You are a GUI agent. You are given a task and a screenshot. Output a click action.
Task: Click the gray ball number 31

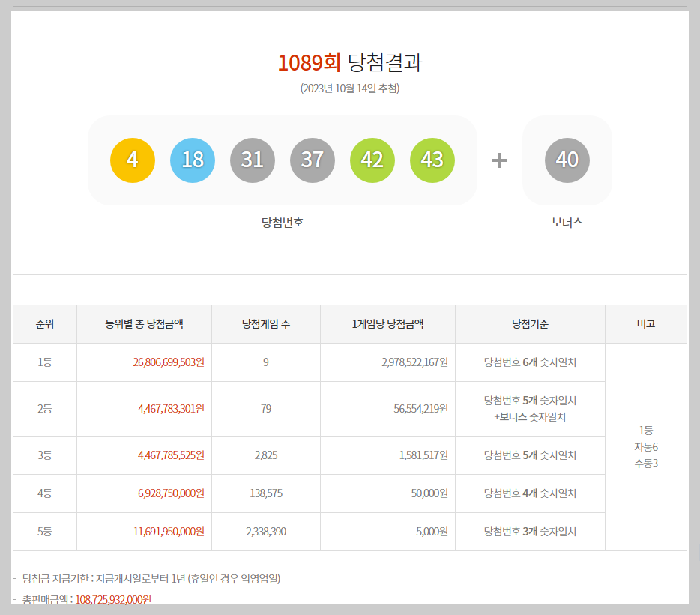click(x=253, y=160)
